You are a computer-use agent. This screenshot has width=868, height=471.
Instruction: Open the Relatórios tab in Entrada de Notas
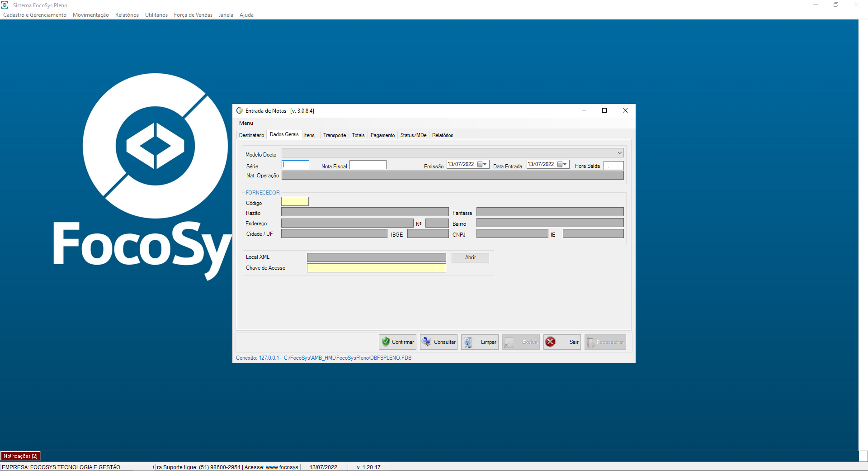coord(443,135)
